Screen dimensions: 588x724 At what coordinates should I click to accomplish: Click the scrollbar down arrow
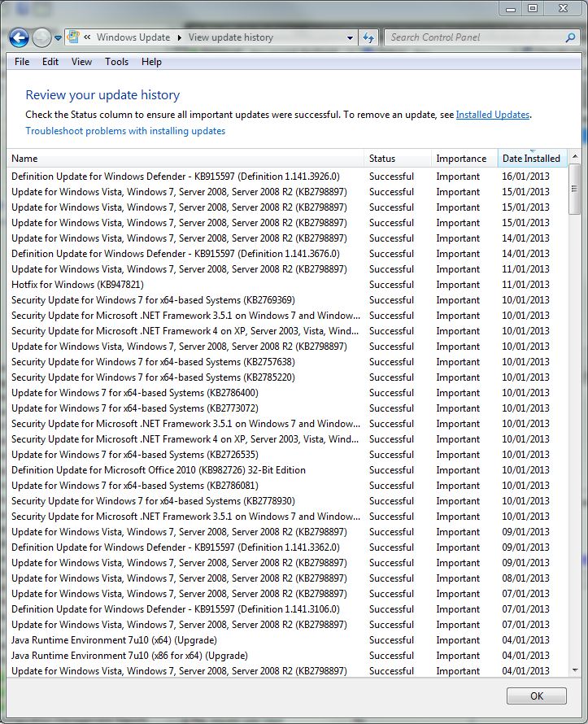[575, 670]
